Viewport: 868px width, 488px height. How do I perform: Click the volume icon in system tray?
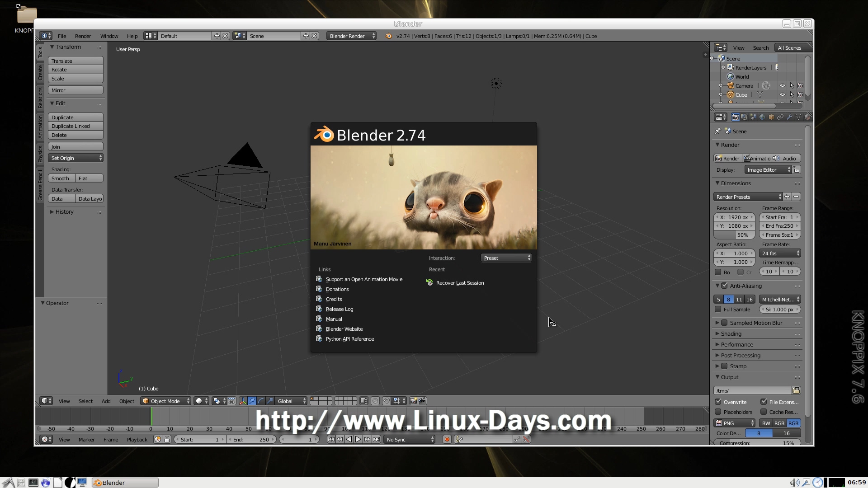point(794,483)
